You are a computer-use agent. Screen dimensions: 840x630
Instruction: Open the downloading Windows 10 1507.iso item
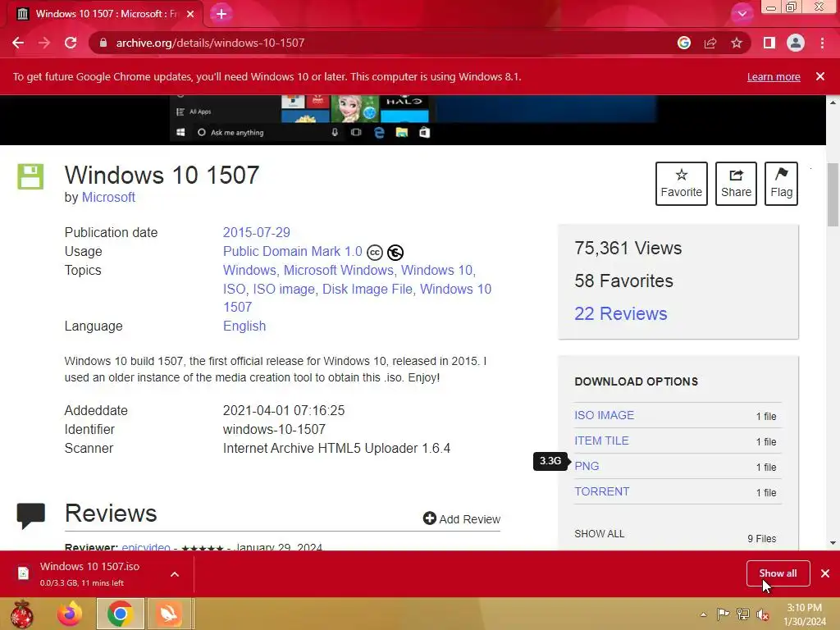tap(89, 573)
